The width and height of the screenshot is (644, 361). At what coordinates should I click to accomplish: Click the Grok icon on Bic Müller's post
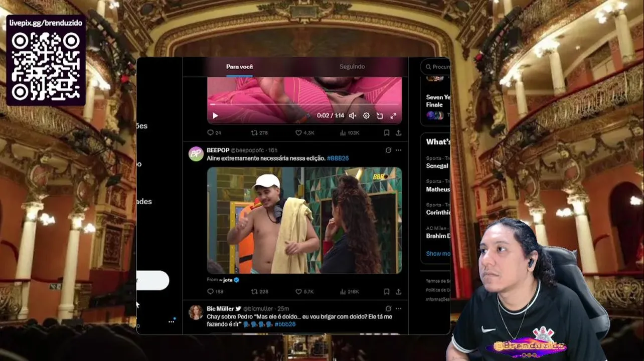[388, 309]
